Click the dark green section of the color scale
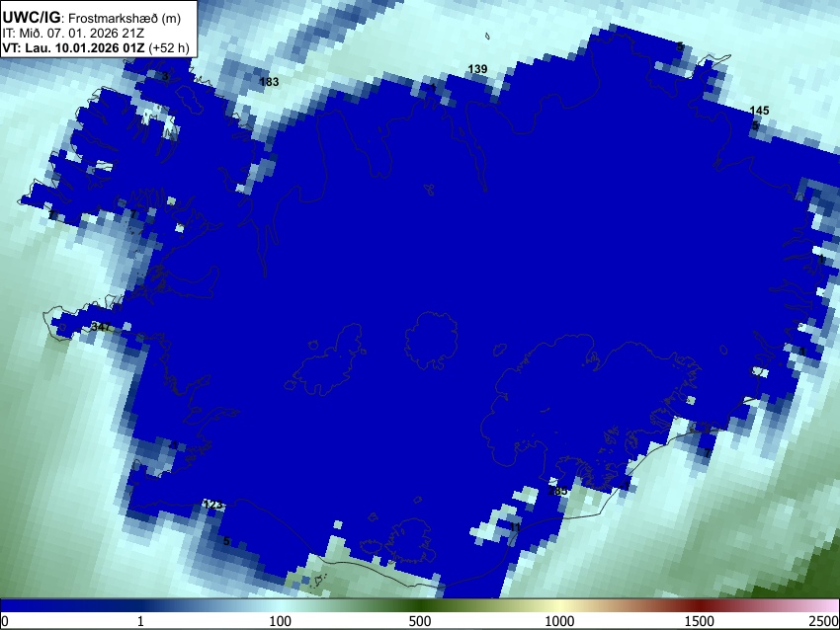 pyautogui.click(x=419, y=605)
